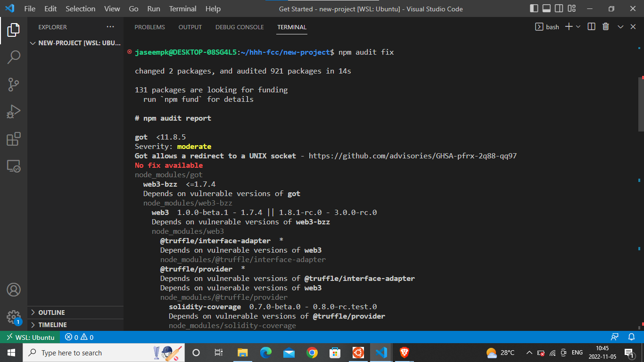This screenshot has width=644, height=362.
Task: Open the File menu
Action: [x=30, y=8]
